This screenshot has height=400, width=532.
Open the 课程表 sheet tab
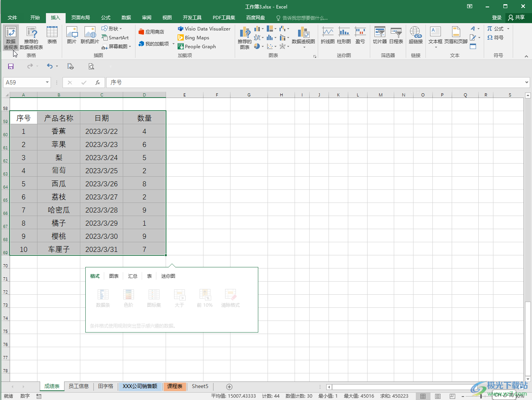point(175,386)
